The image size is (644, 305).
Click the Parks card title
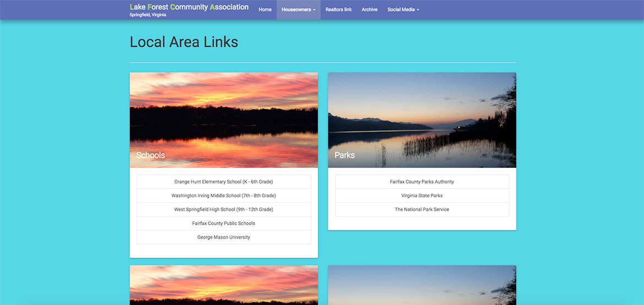pos(345,155)
